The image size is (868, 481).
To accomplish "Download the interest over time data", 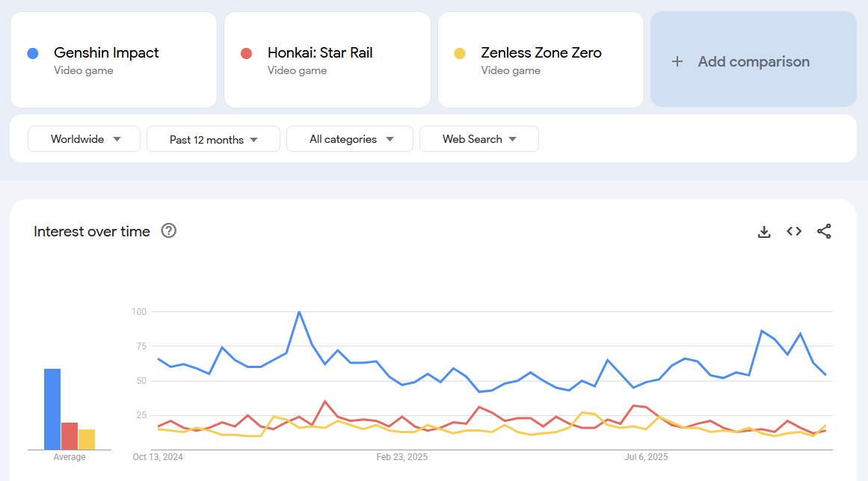I will pos(764,232).
